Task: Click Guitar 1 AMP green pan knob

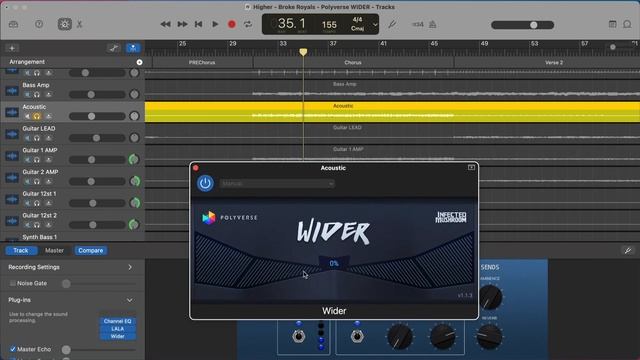Action: point(134,159)
